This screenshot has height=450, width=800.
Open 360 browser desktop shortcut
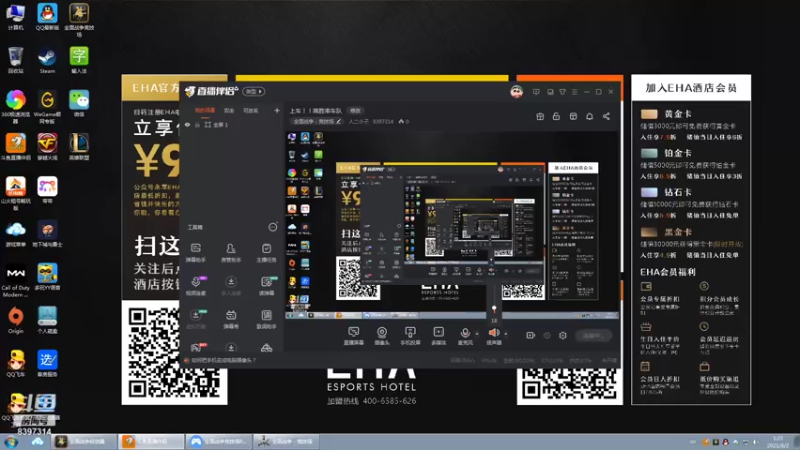(16, 107)
